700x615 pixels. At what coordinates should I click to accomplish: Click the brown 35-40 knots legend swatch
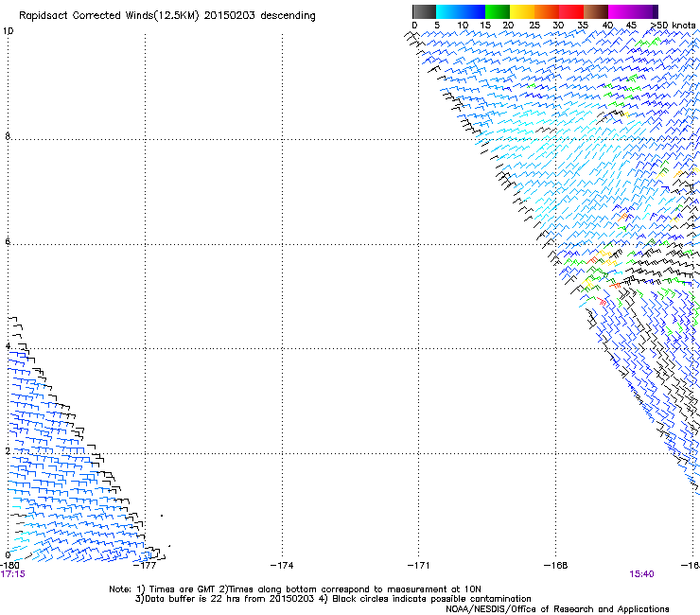point(596,11)
